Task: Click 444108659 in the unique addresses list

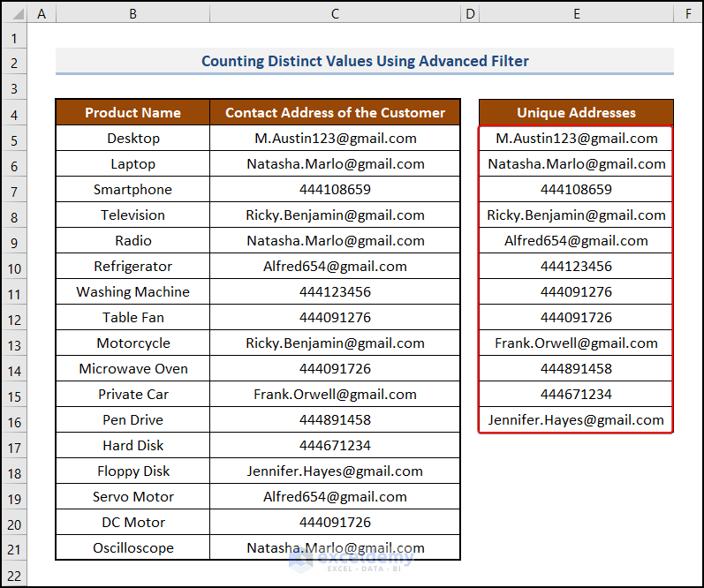Action: click(576, 189)
